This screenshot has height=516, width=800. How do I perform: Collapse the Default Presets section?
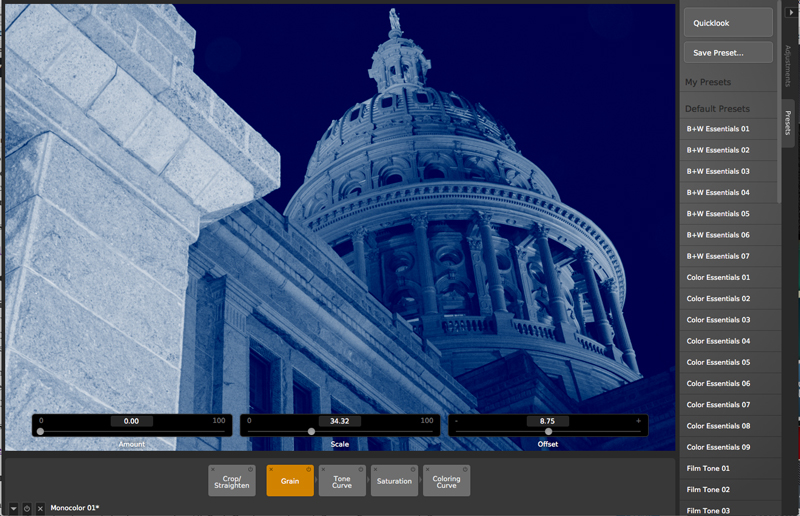[x=717, y=108]
